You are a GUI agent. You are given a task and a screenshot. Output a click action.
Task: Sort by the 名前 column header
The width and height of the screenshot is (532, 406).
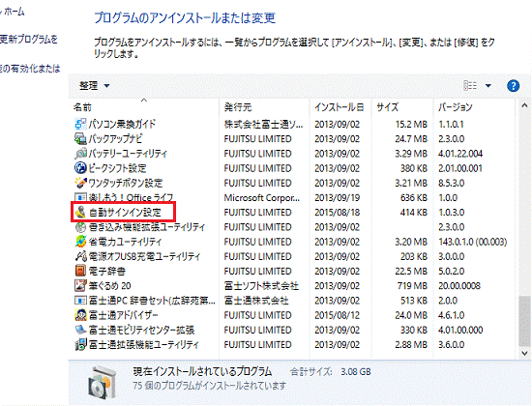82,107
